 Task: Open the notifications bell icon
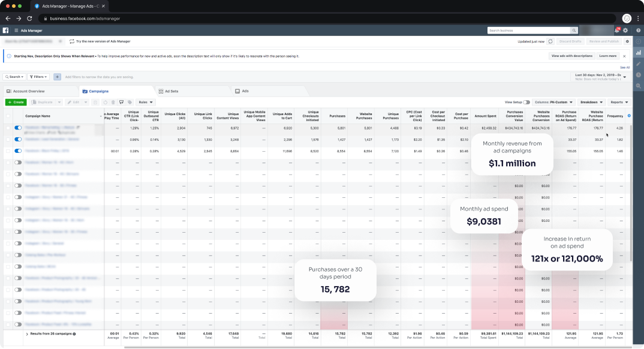616,29
